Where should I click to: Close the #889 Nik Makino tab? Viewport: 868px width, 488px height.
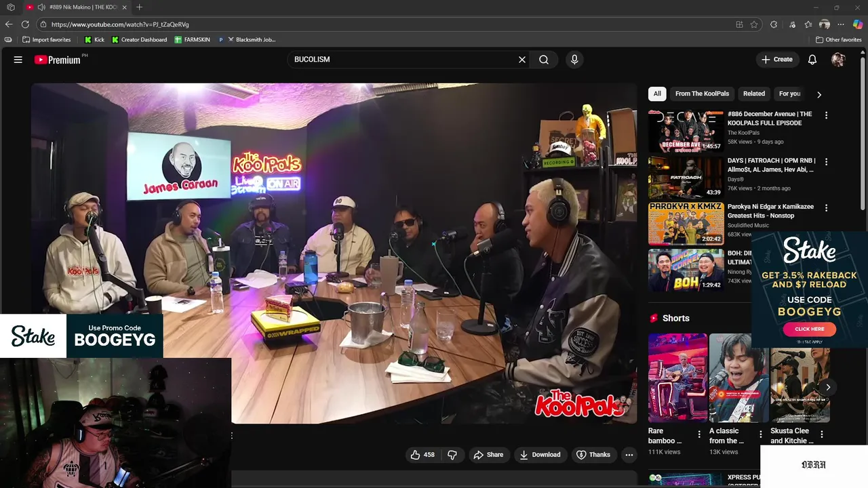123,7
